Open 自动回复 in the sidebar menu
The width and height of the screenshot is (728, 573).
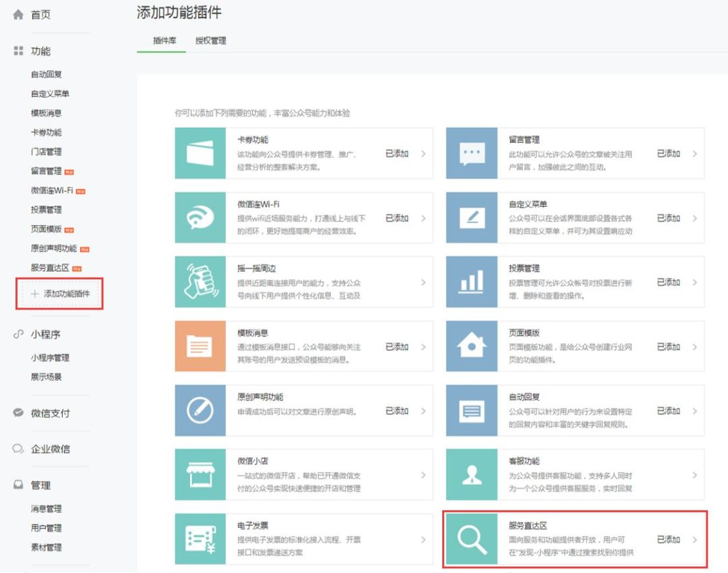(47, 74)
